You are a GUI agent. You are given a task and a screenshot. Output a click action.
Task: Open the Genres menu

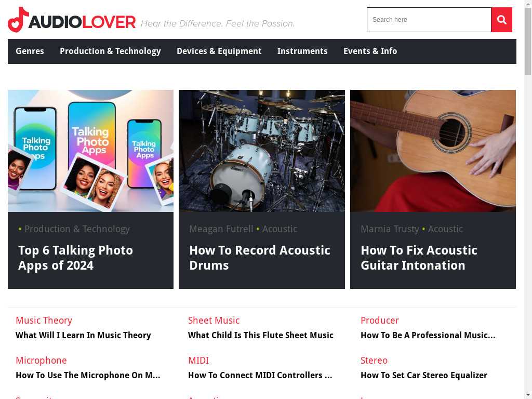point(30,51)
